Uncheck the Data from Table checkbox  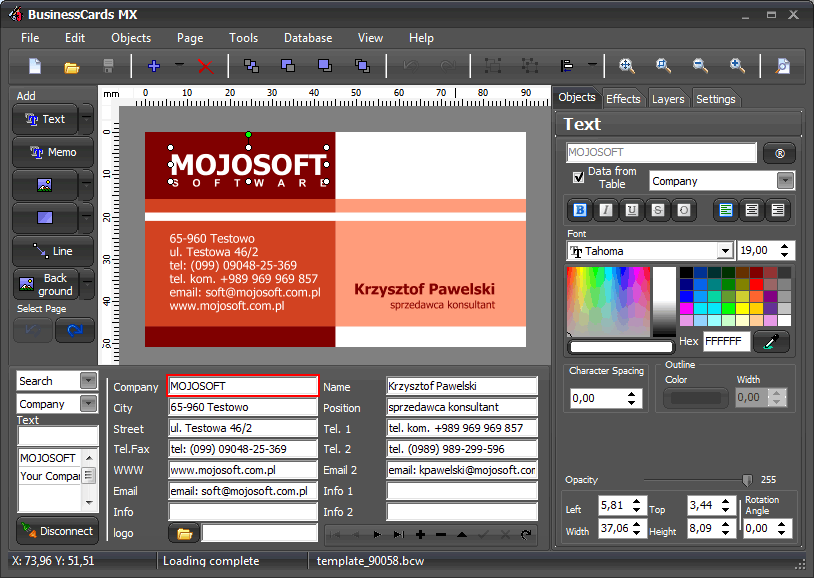578,172
